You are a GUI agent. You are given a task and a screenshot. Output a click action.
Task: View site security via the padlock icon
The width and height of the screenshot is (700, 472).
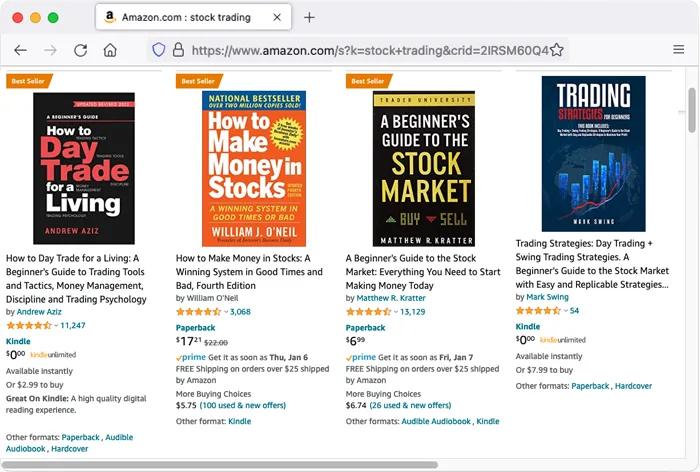tap(178, 50)
